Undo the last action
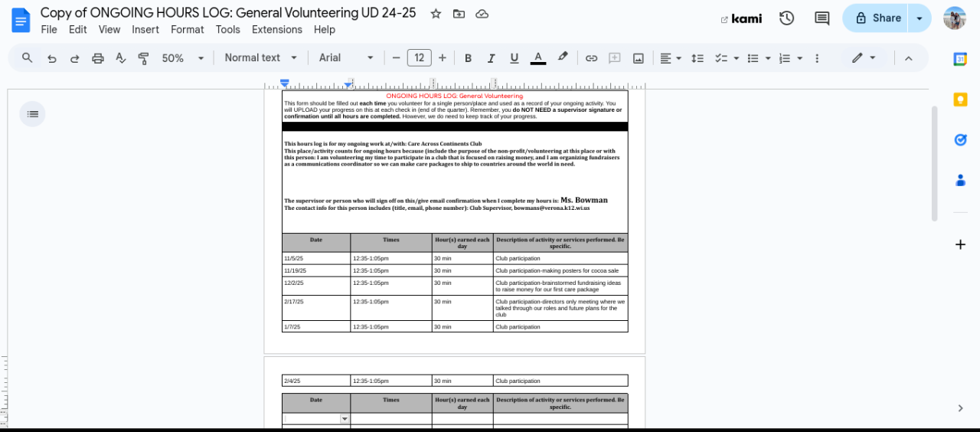The height and width of the screenshot is (432, 980). pyautogui.click(x=52, y=58)
